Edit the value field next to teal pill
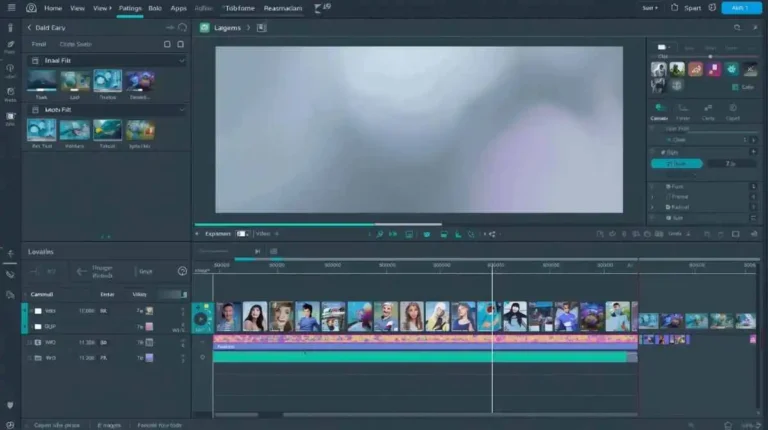This screenshot has width=768, height=430. [731, 164]
